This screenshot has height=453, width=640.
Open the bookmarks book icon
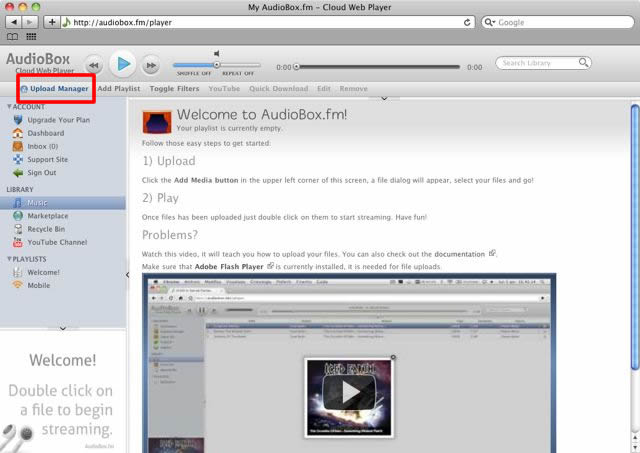(x=13, y=37)
